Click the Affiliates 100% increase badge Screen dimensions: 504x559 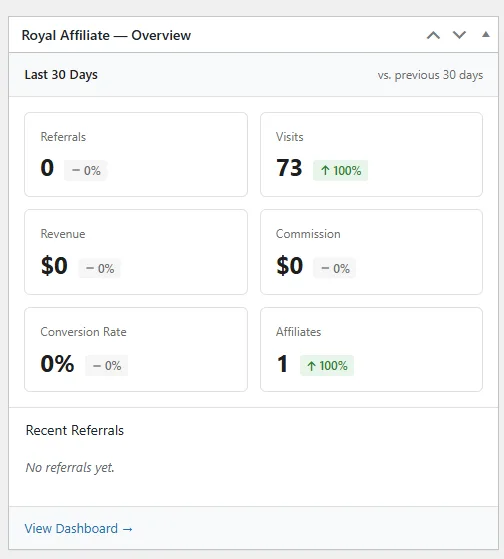tap(327, 365)
